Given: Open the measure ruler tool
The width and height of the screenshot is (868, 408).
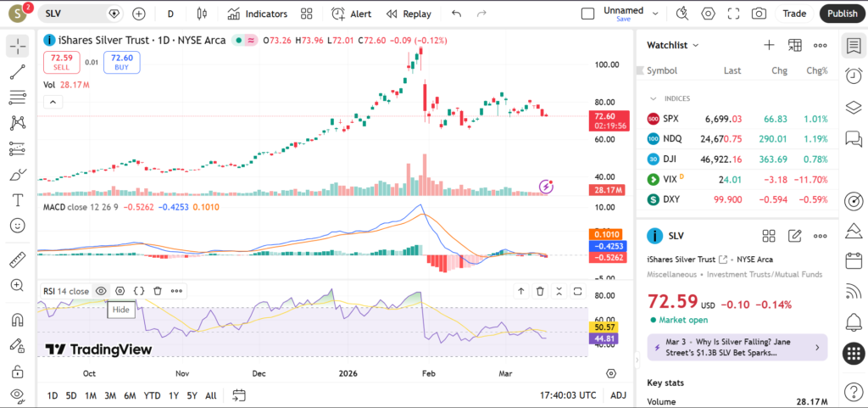Looking at the screenshot, I should [17, 260].
